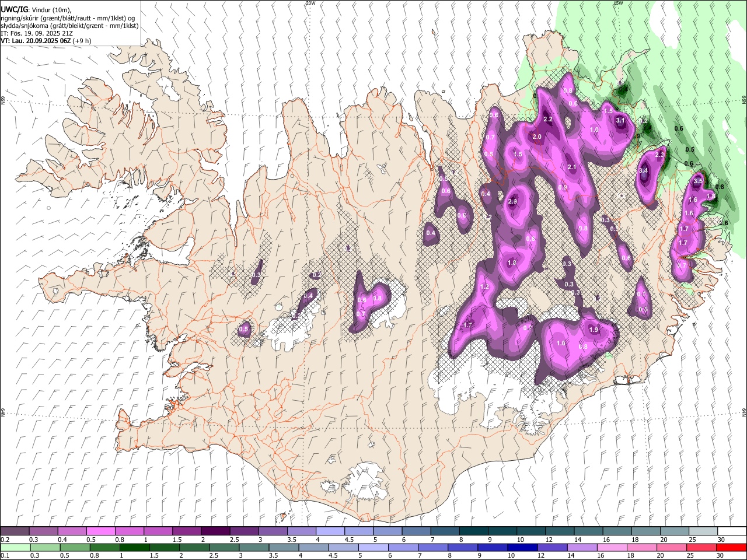Click the dusky purple 0.2–0.3 snow swatch
The width and height of the screenshot is (747, 560).
pyautogui.click(x=15, y=531)
